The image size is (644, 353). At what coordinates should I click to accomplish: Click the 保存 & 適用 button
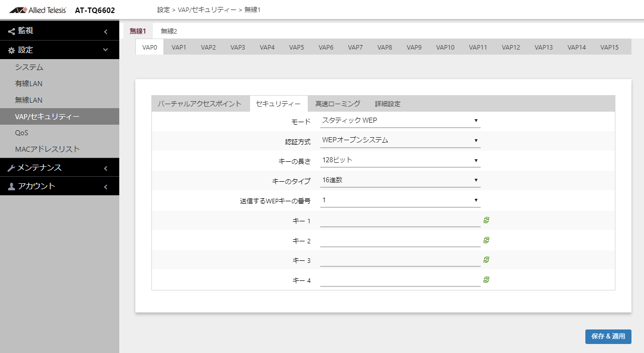608,336
